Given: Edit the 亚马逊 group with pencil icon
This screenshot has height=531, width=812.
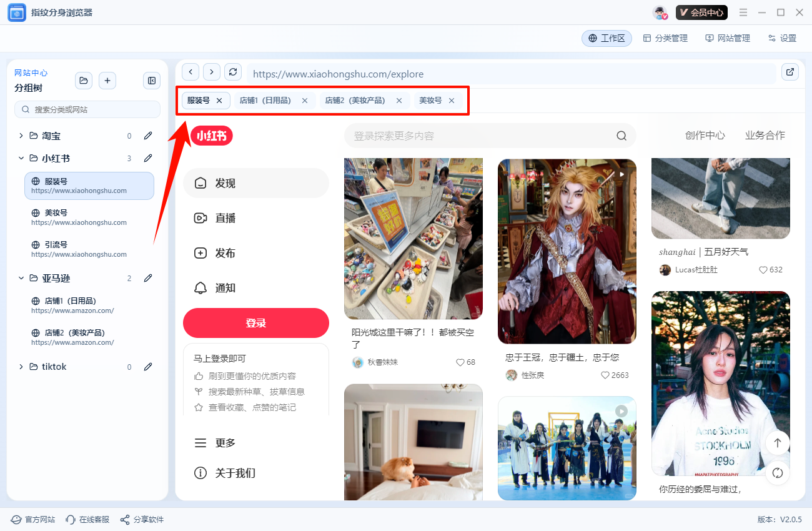Looking at the screenshot, I should (148, 278).
